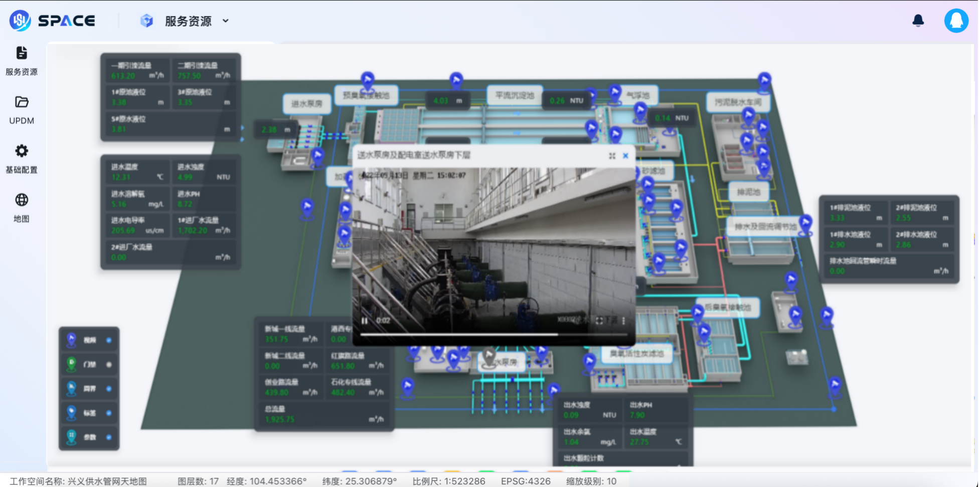Open the user avatar profile icon

pyautogui.click(x=956, y=21)
